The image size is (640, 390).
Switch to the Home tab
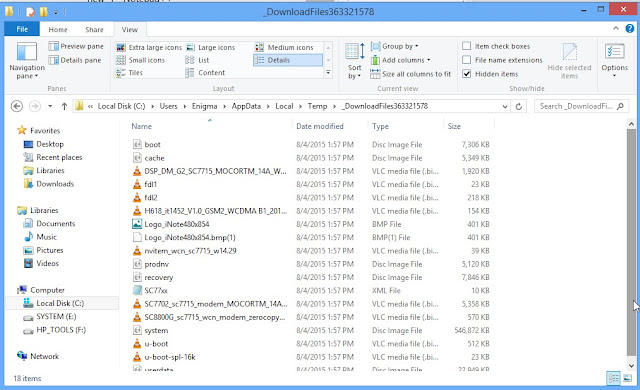(58, 29)
